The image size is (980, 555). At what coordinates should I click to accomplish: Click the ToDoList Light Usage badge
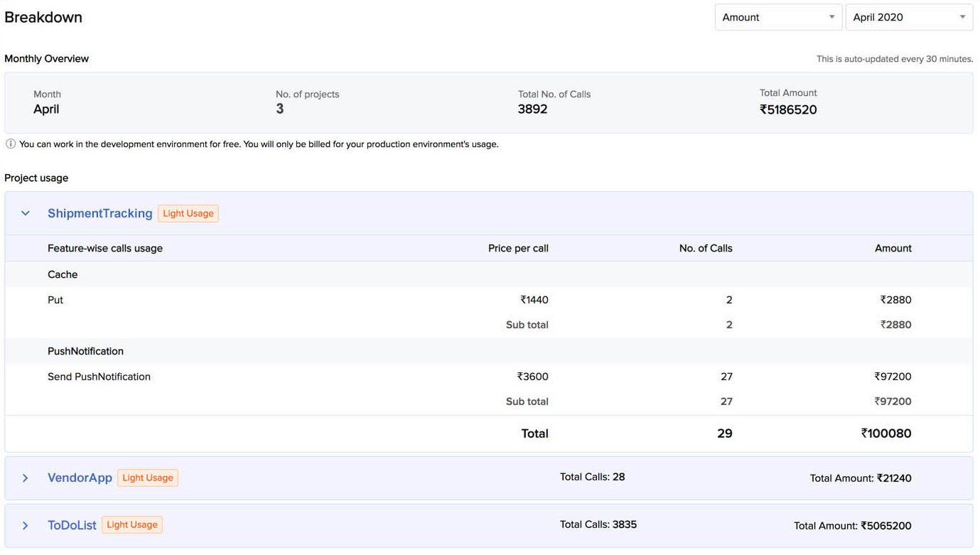click(131, 524)
